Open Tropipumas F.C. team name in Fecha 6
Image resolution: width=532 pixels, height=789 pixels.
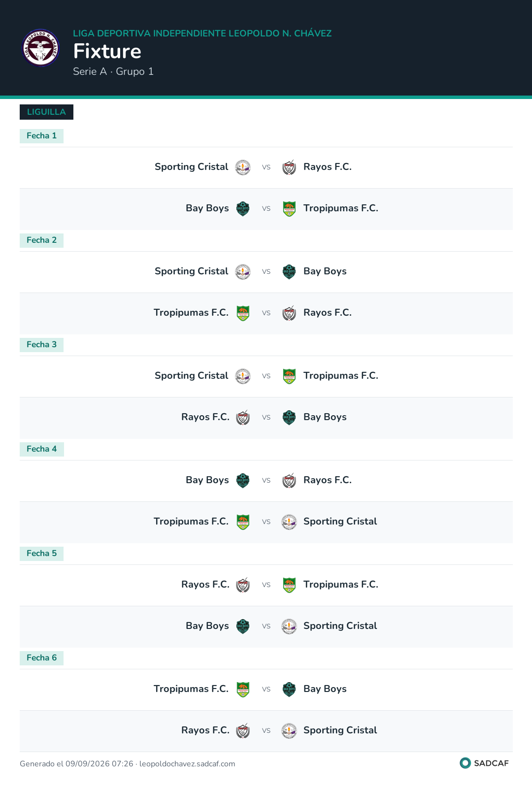[191, 689]
